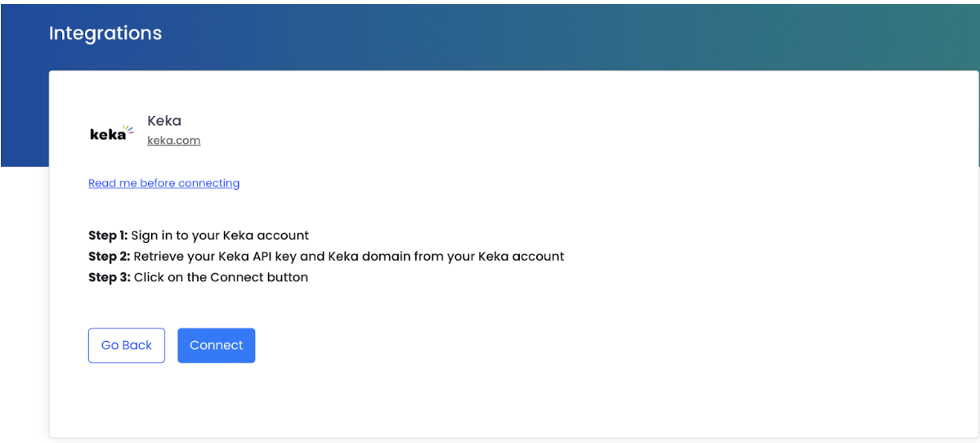The width and height of the screenshot is (980, 443).
Task: Click the 'Retrieve your Keka API key' instruction
Action: point(216,257)
